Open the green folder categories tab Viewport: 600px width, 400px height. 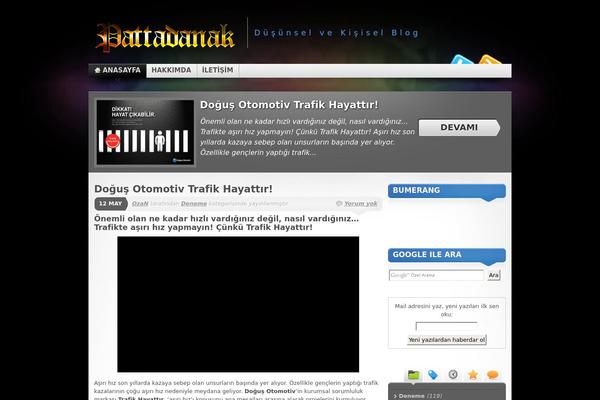pos(414,374)
